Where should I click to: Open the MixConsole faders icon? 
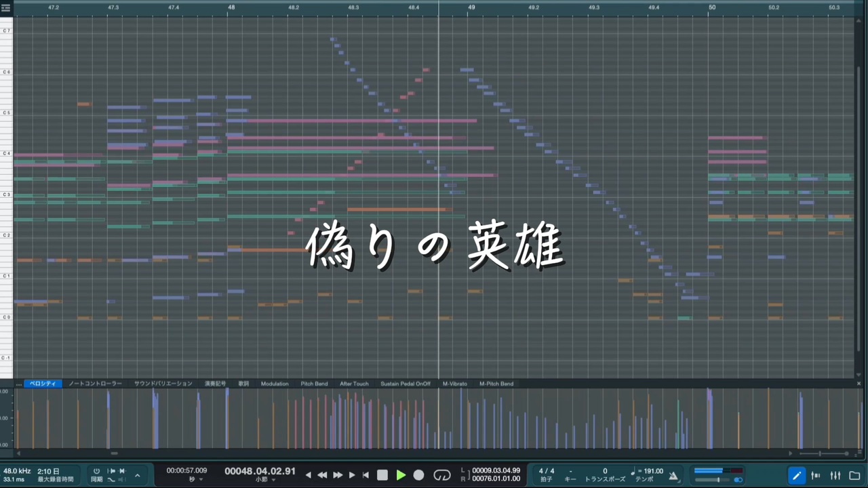(x=816, y=475)
